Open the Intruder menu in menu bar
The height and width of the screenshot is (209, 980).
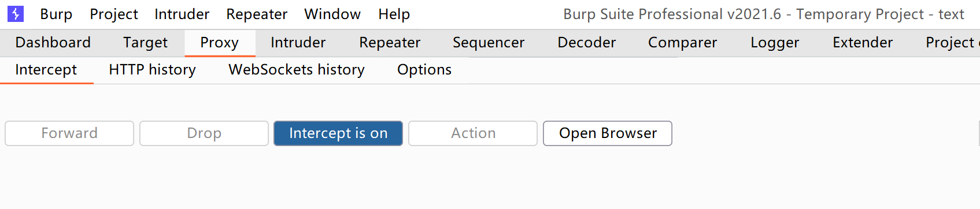[x=182, y=14]
